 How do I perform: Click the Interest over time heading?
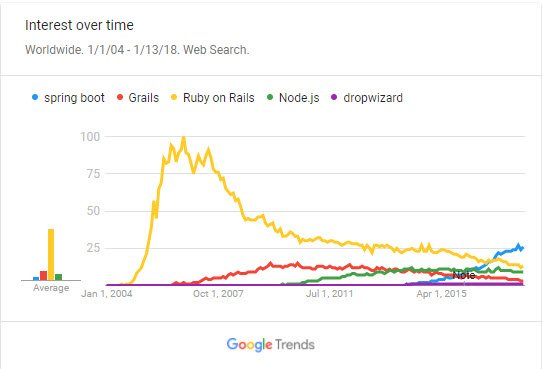[79, 25]
